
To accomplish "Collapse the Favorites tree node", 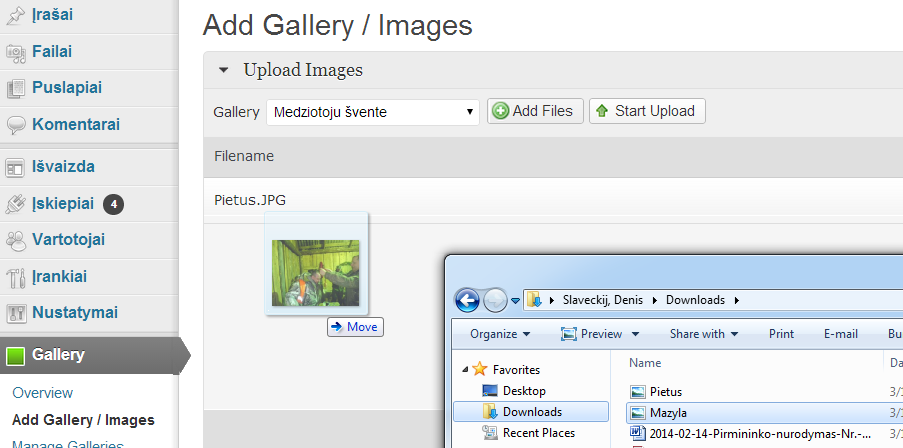I will (465, 370).
